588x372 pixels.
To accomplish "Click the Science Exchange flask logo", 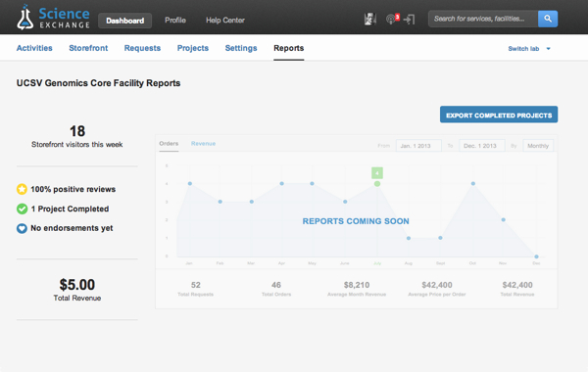I will coord(24,18).
